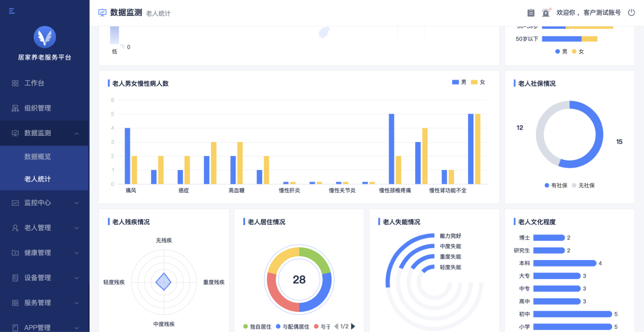Screen dimensions: 644x332
Task: Click the APP管理 phone icon
Action: coord(15,327)
